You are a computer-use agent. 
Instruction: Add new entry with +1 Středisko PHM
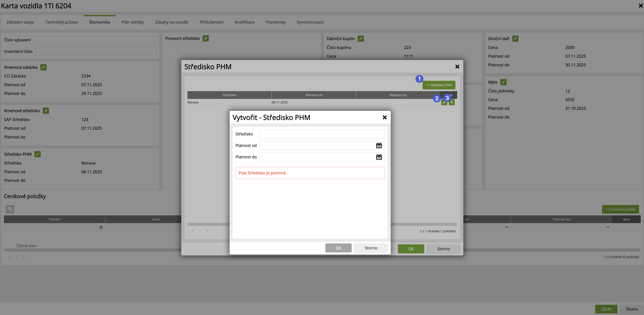[x=439, y=85]
